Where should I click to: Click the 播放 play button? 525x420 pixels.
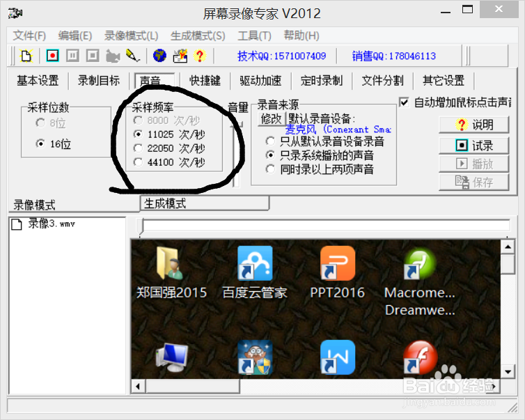click(474, 164)
